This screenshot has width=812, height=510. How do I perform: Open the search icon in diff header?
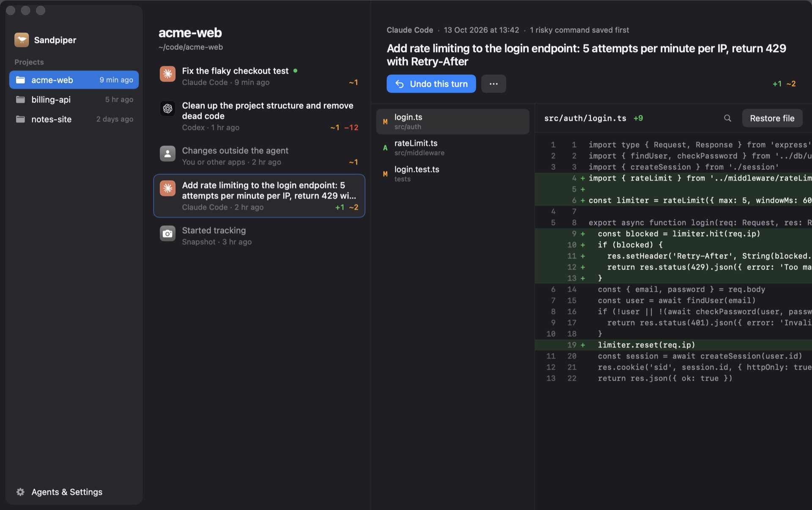click(x=727, y=118)
